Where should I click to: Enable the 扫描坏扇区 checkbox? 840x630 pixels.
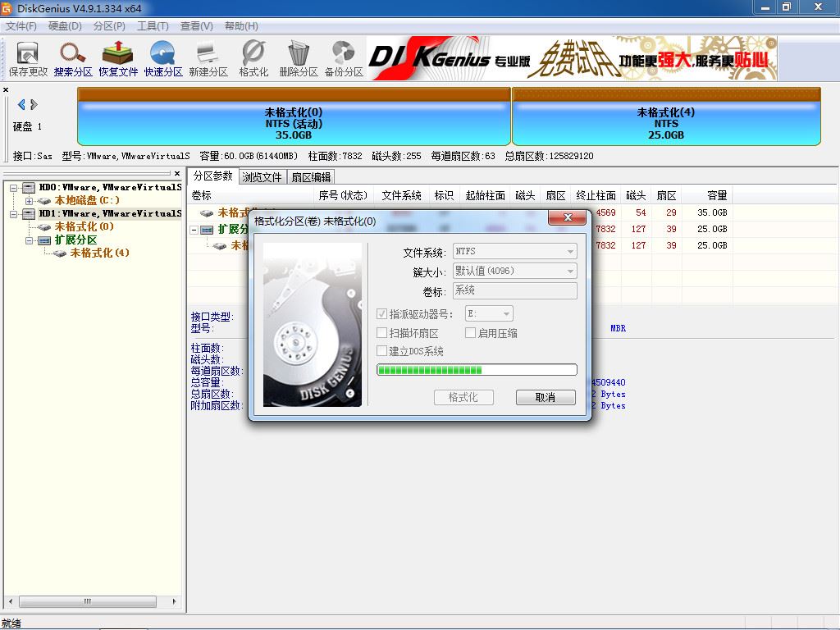pos(382,333)
